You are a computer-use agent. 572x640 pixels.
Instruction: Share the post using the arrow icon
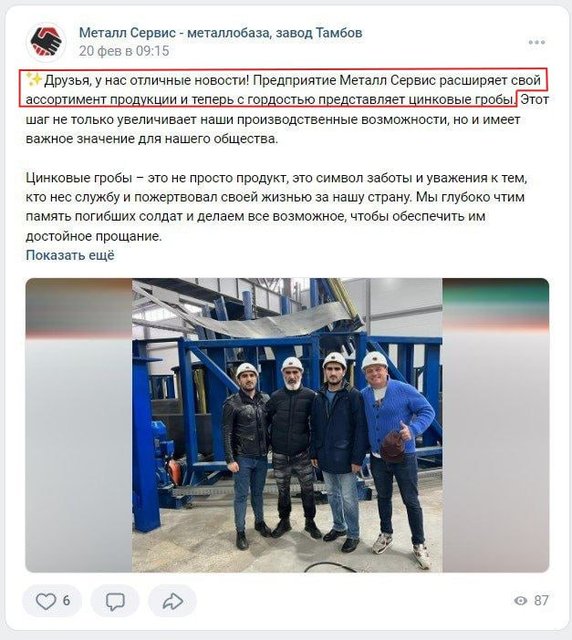click(173, 601)
